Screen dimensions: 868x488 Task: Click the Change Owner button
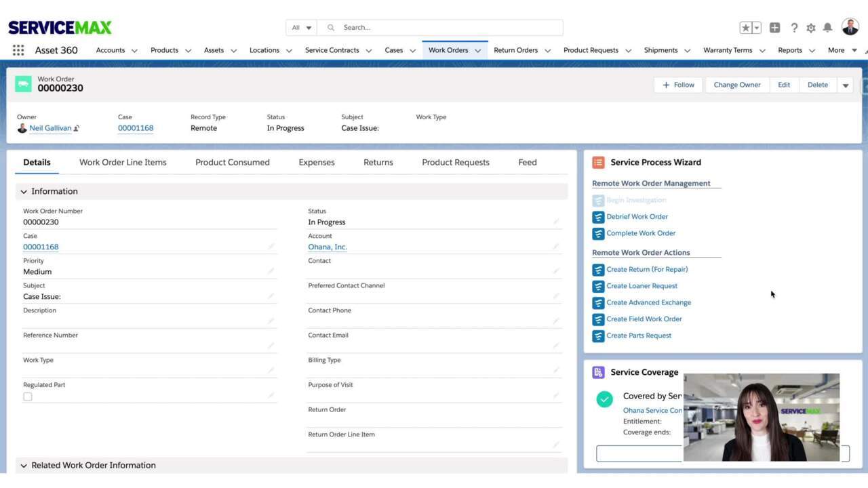click(x=737, y=85)
